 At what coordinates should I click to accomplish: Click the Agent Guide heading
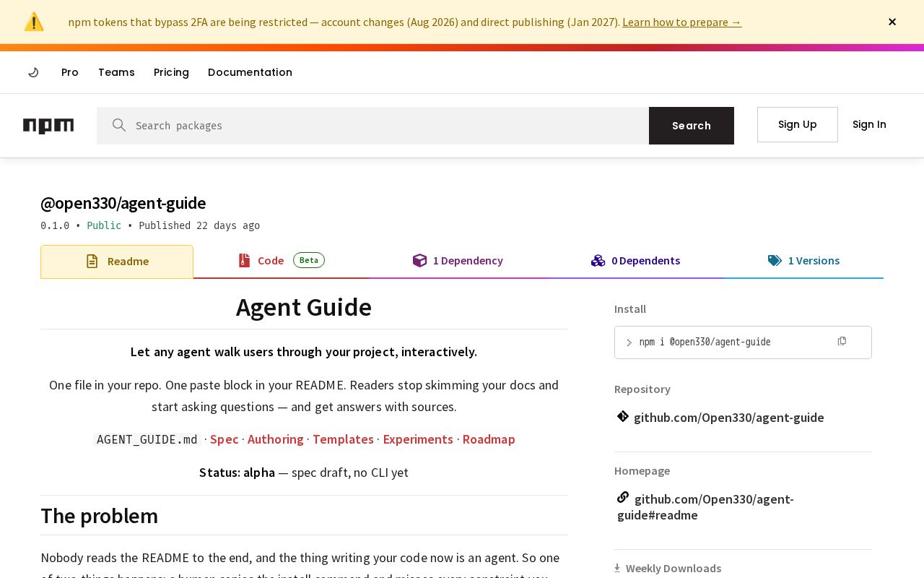click(x=304, y=307)
